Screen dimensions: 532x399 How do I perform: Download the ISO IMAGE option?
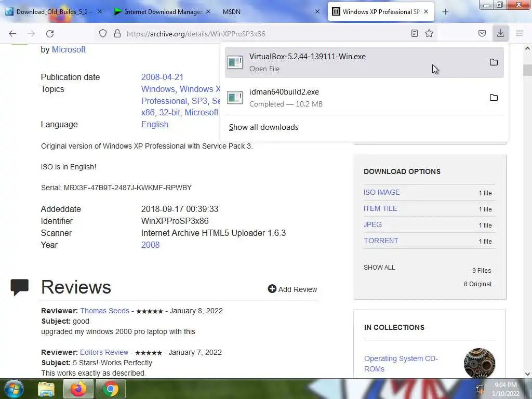click(x=382, y=192)
